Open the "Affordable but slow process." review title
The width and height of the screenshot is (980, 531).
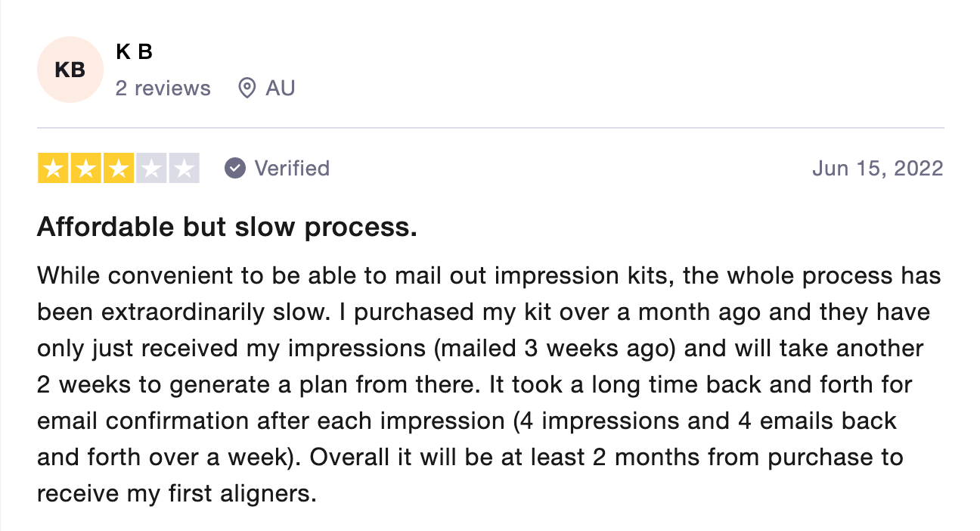pyautogui.click(x=227, y=227)
